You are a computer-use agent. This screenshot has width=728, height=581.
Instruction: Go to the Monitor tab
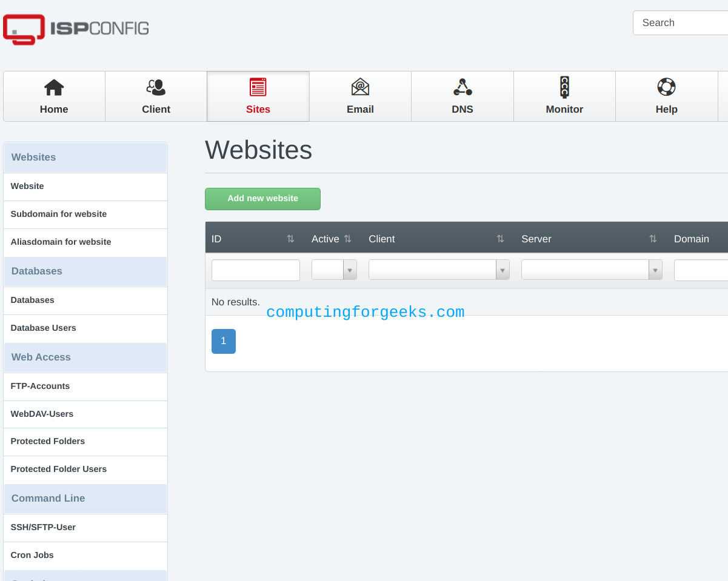(x=564, y=96)
